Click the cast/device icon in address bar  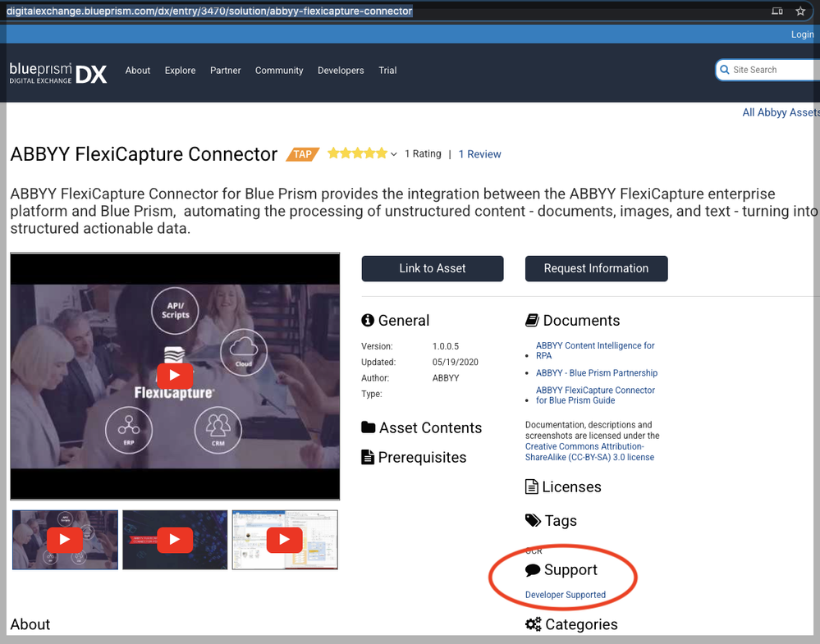(x=777, y=11)
